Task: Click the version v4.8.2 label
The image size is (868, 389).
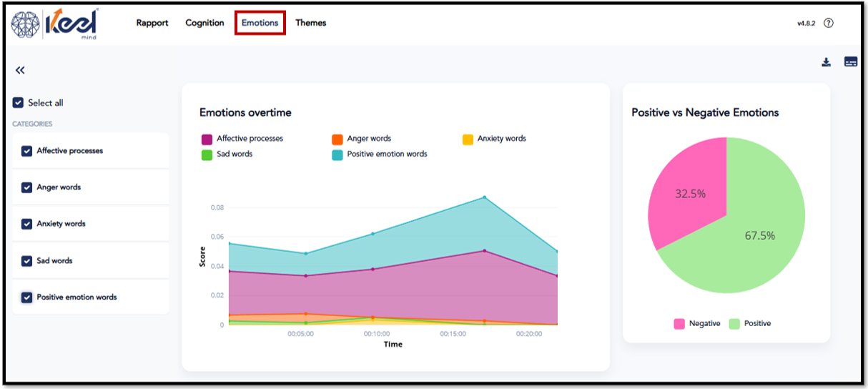Action: 807,24
